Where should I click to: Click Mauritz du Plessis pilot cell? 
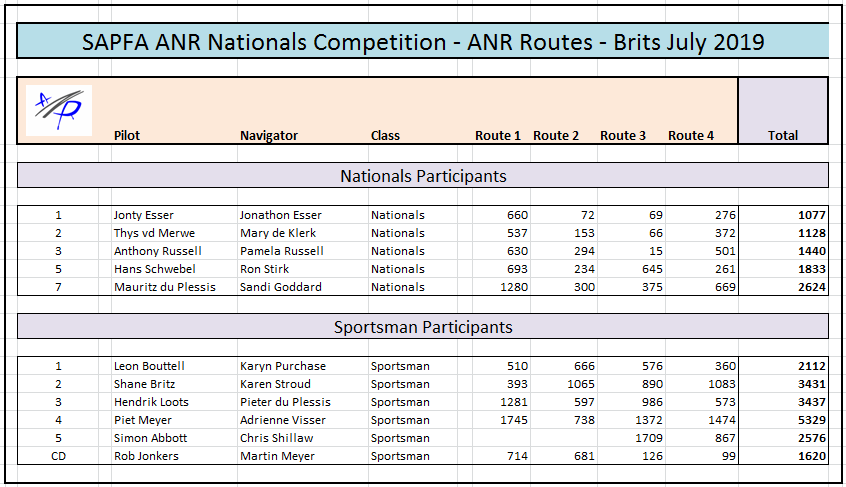tap(165, 287)
